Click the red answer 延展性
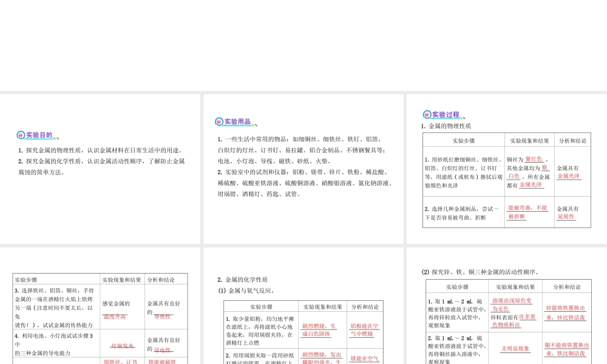 pyautogui.click(x=566, y=217)
